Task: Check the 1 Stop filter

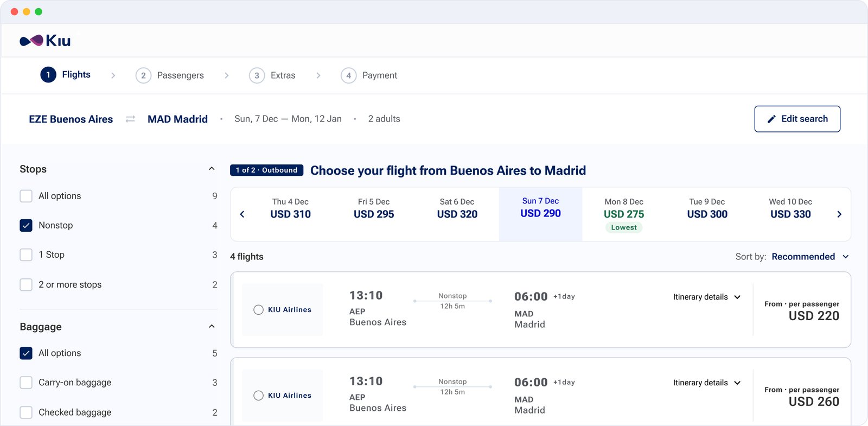Action: coord(26,255)
